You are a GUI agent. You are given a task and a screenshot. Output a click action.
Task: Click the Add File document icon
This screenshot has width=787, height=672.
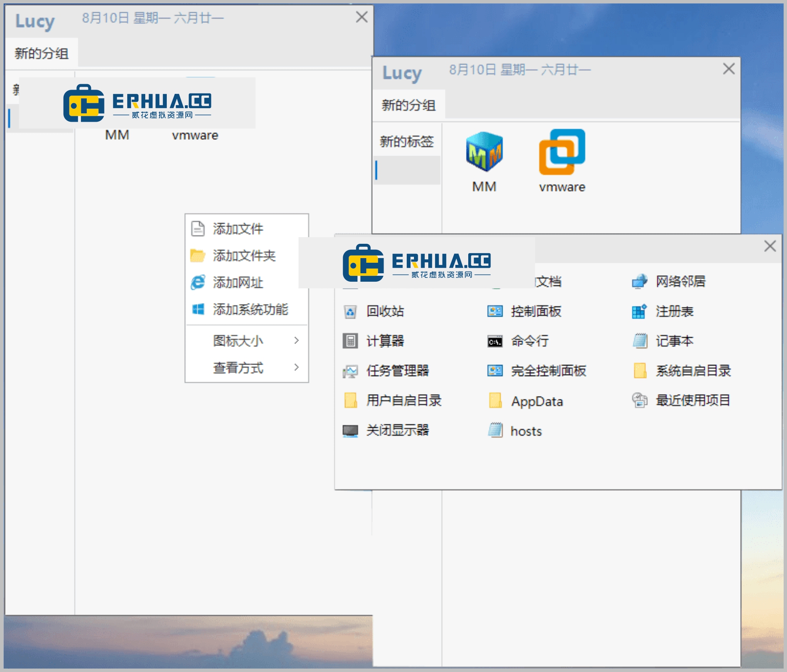(x=198, y=229)
